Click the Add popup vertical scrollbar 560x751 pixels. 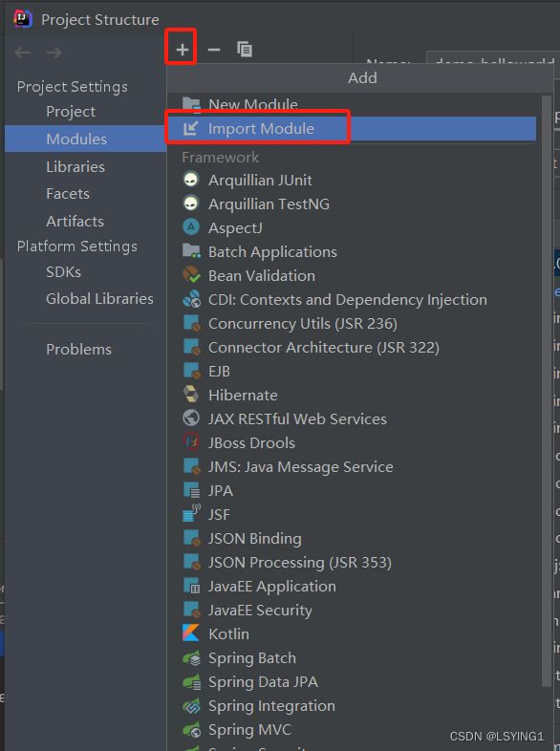(x=546, y=391)
